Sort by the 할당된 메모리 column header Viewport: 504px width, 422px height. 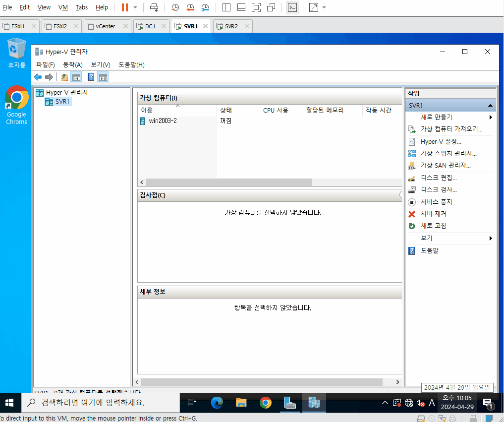333,110
